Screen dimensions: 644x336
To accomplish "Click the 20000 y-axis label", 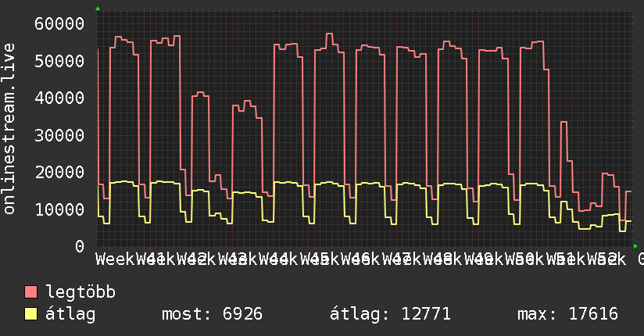I will coord(59,172).
